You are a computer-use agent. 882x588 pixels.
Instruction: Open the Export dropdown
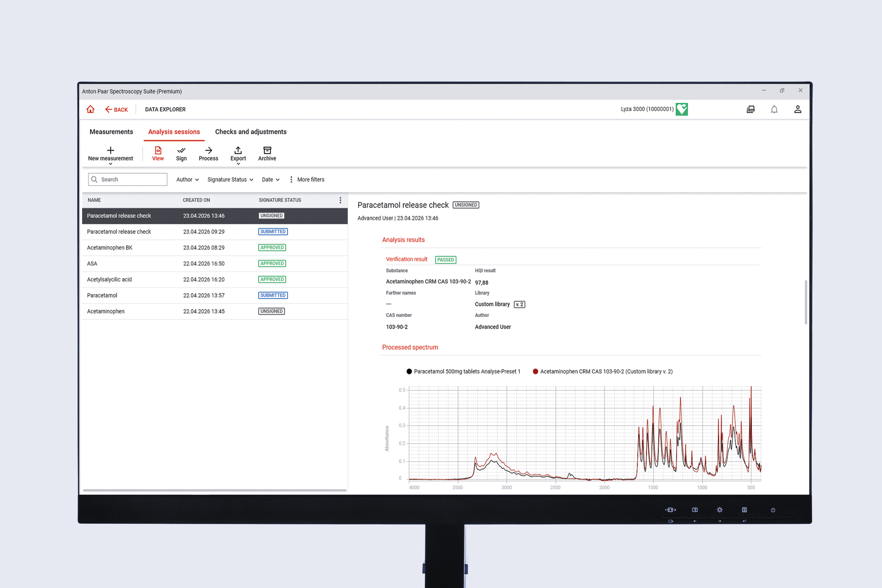pyautogui.click(x=238, y=155)
